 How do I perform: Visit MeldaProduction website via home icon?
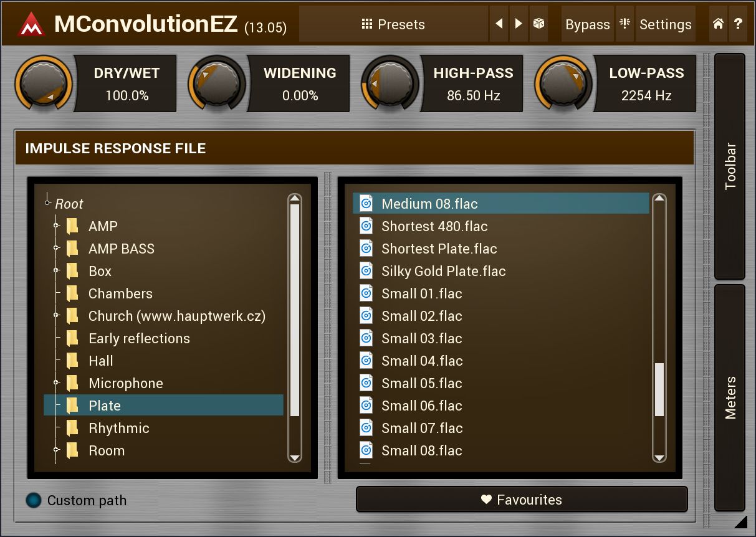coord(718,24)
